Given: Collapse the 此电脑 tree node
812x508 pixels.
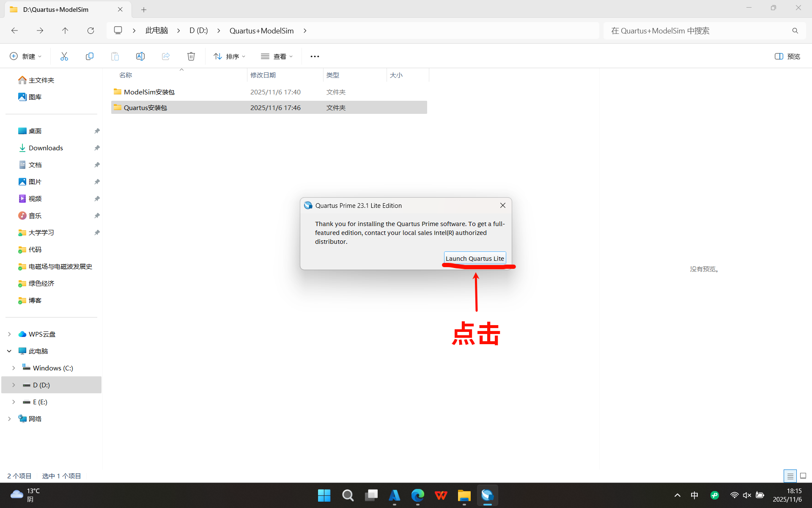Looking at the screenshot, I should 9,351.
